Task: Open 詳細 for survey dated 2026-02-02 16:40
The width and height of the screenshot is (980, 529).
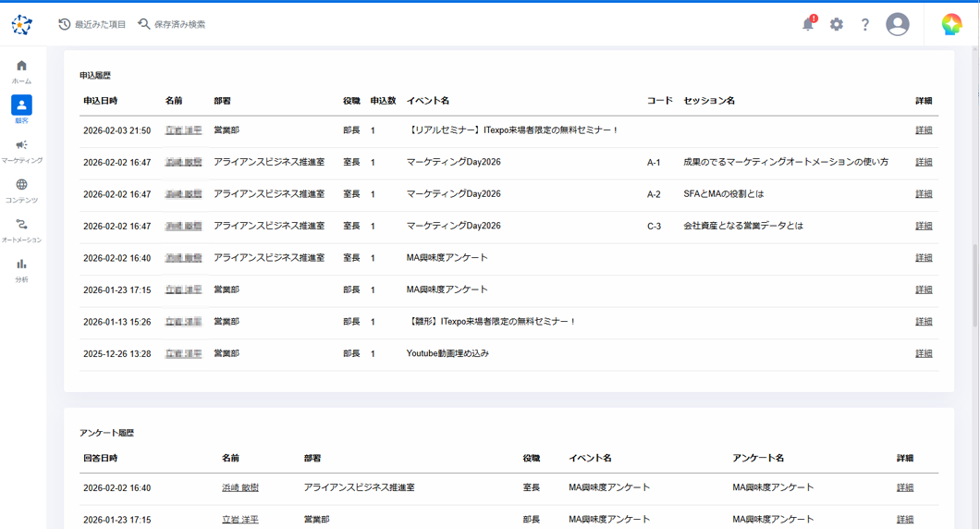Action: click(x=905, y=487)
